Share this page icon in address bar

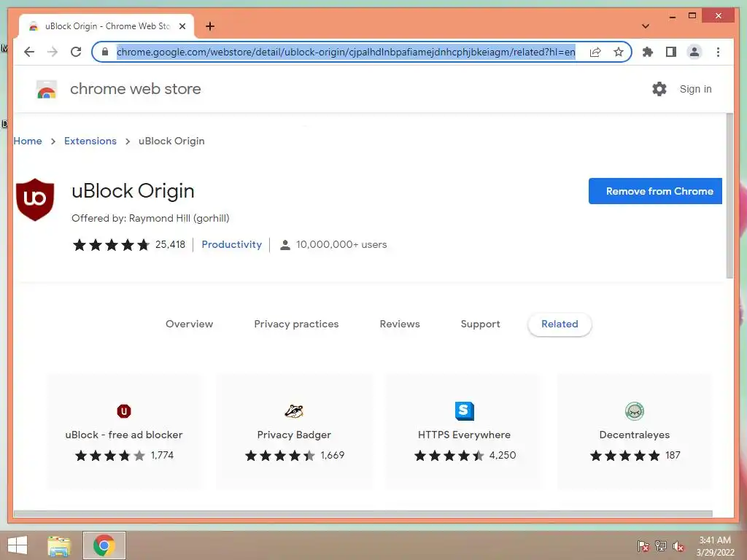click(x=595, y=52)
